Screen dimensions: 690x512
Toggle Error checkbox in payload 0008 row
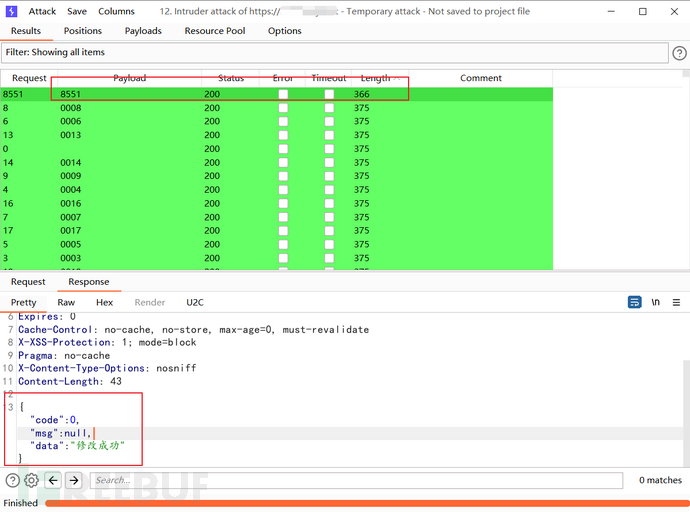click(283, 108)
